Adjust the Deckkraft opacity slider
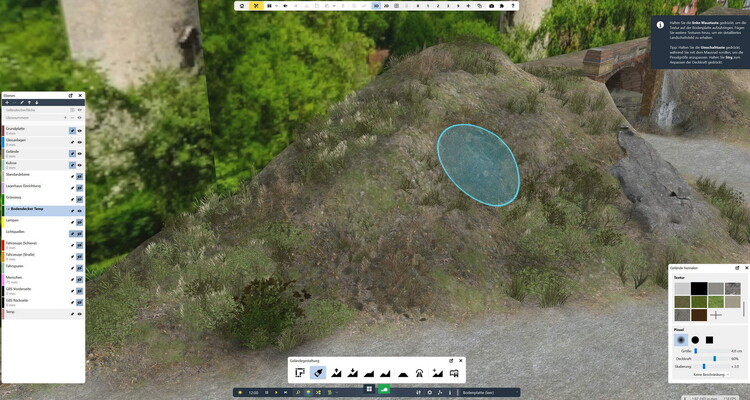 pos(712,359)
